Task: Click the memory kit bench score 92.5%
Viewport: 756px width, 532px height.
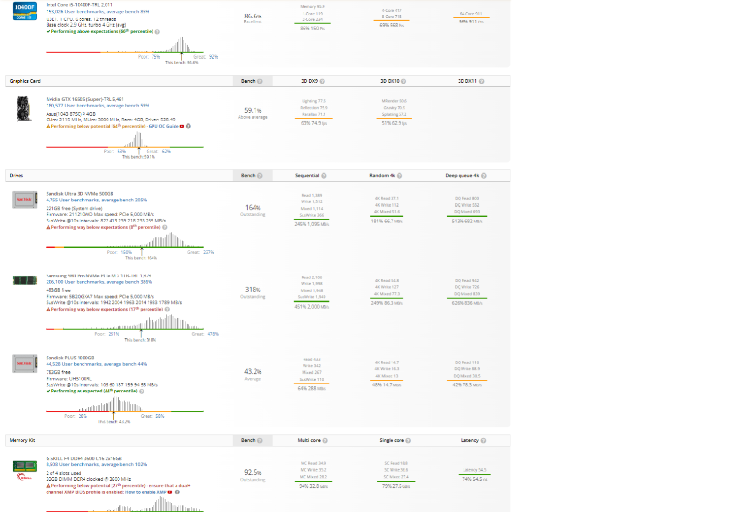Action: click(253, 472)
